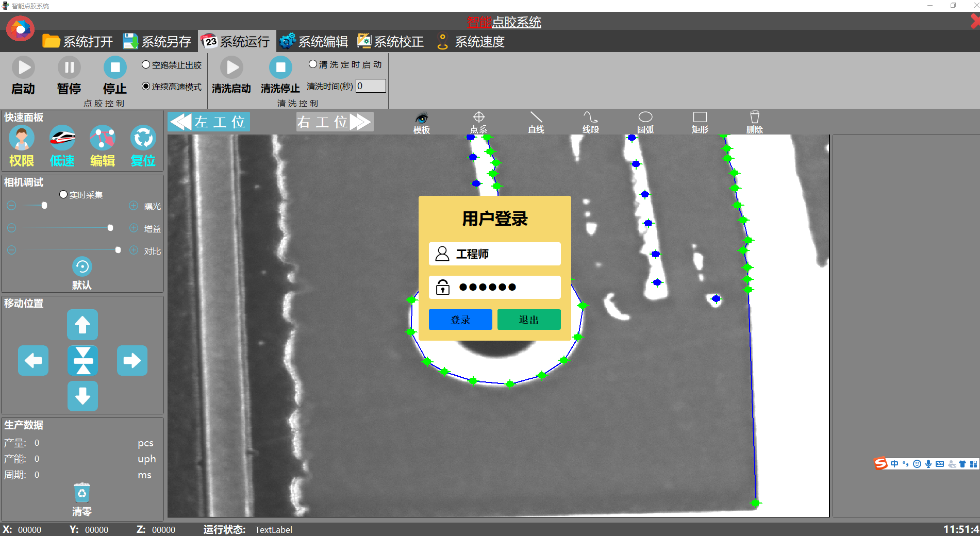The height and width of the screenshot is (536, 980).
Task: Click the 复位 (reset) icon in quick panel
Action: 143,139
